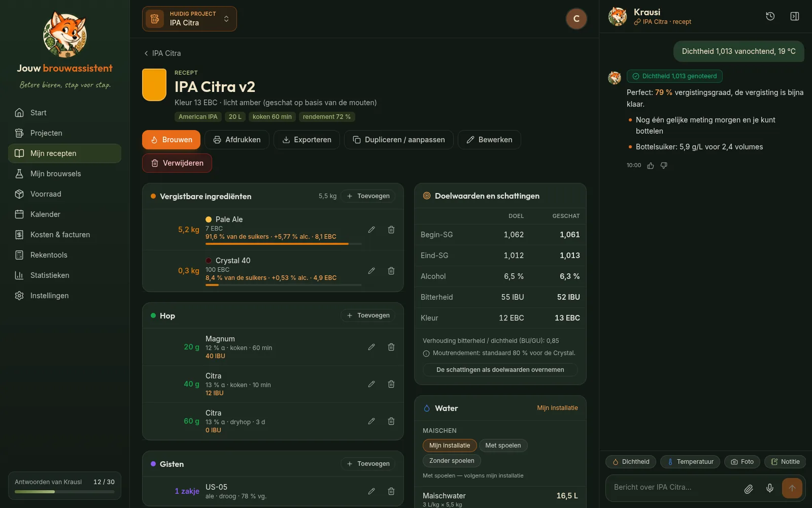Image resolution: width=812 pixels, height=508 pixels.
Task: Delete the Magnum hop entry
Action: (391, 347)
